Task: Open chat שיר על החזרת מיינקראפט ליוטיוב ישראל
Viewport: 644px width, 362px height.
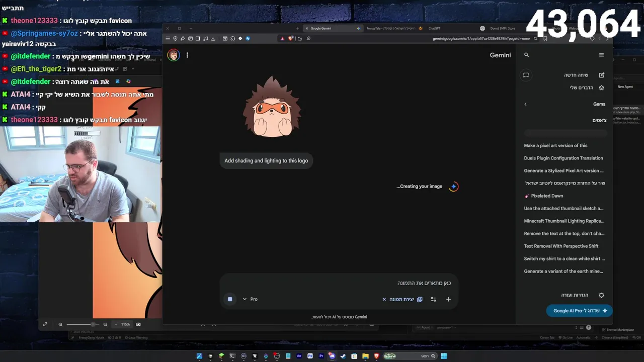Action: point(565,183)
